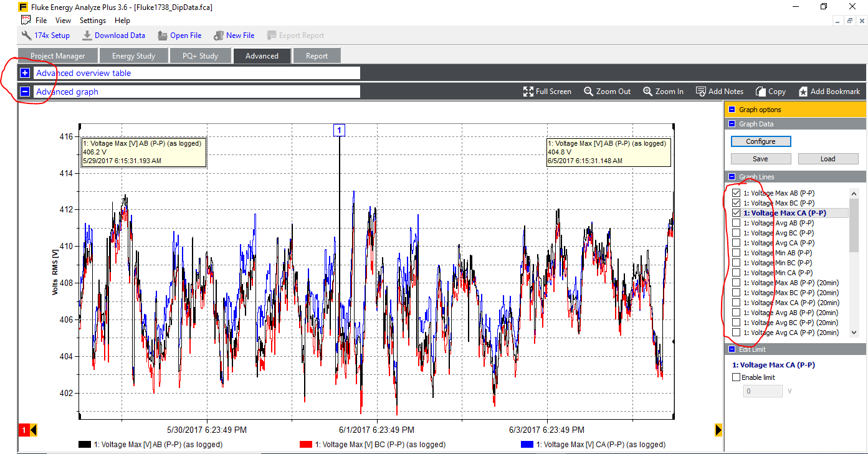This screenshot has height=454, width=868.
Task: Enable Voltage Avg CA (P-P) line
Action: [737, 243]
